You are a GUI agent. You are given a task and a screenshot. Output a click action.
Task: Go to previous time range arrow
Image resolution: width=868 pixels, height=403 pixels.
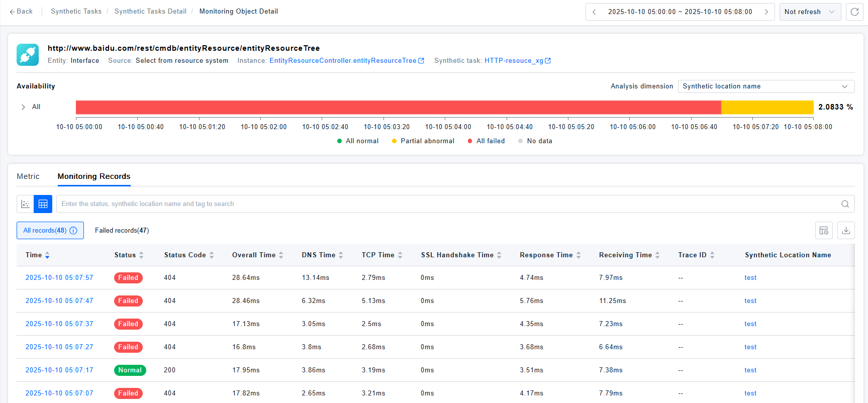pyautogui.click(x=594, y=12)
